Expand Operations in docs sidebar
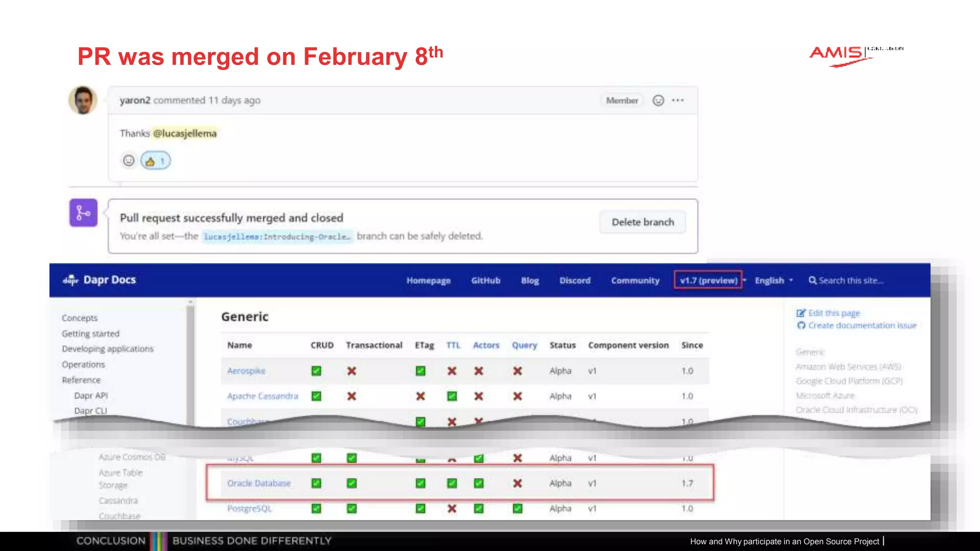 tap(83, 364)
